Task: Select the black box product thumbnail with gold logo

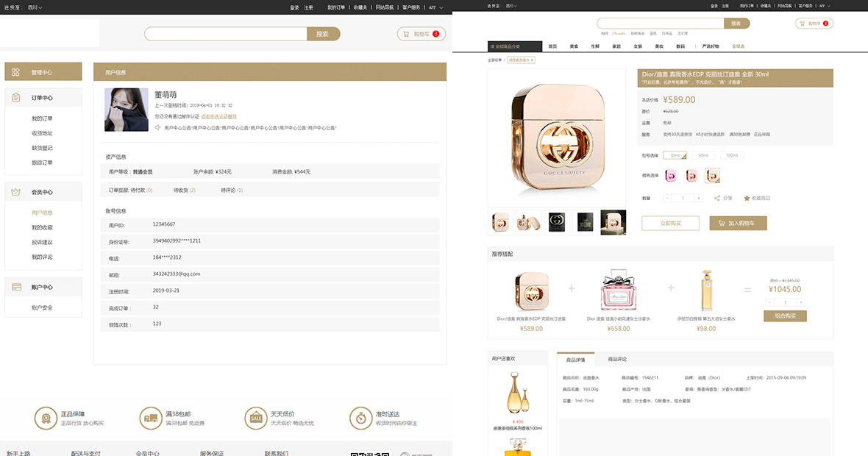Action: pos(557,222)
